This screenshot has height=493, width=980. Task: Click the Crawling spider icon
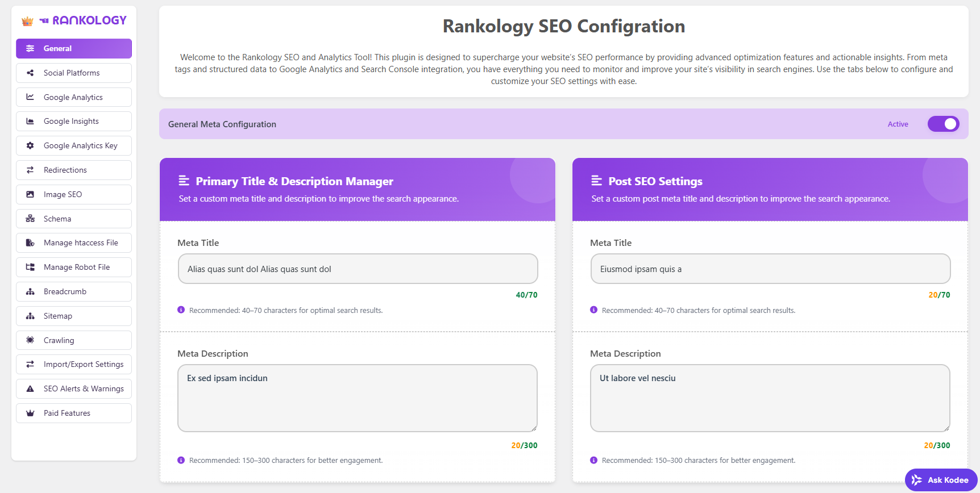click(x=30, y=340)
